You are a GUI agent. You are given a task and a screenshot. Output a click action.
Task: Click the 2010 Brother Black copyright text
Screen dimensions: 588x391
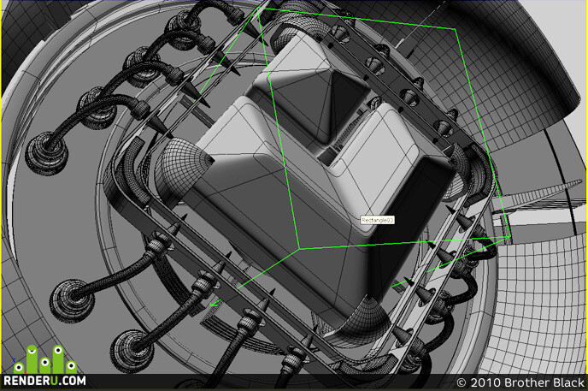click(520, 382)
